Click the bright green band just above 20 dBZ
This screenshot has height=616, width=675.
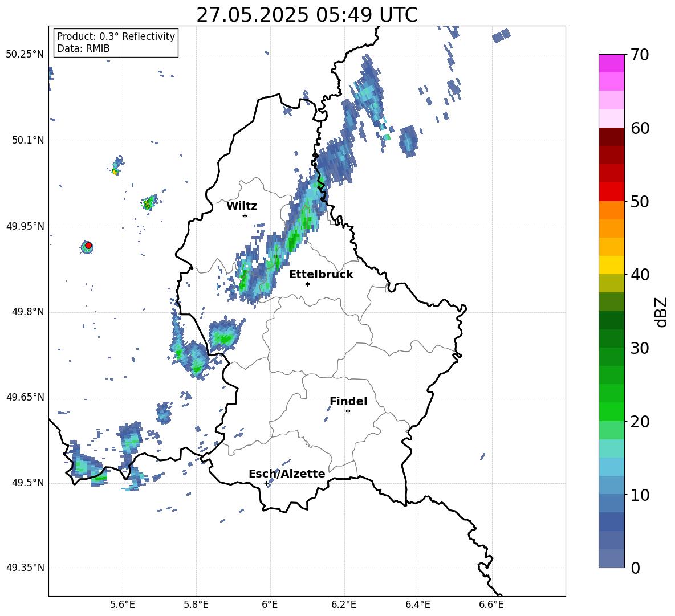pyautogui.click(x=611, y=411)
